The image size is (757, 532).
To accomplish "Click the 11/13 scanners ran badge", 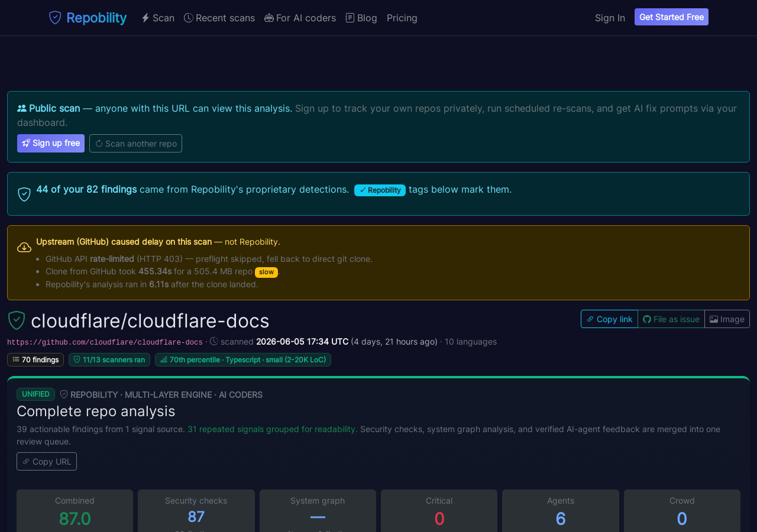I will pos(109,359).
